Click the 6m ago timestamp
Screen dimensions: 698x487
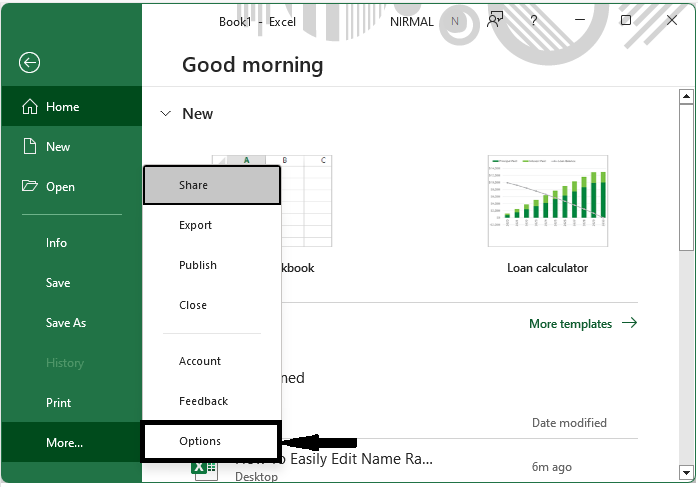[552, 467]
